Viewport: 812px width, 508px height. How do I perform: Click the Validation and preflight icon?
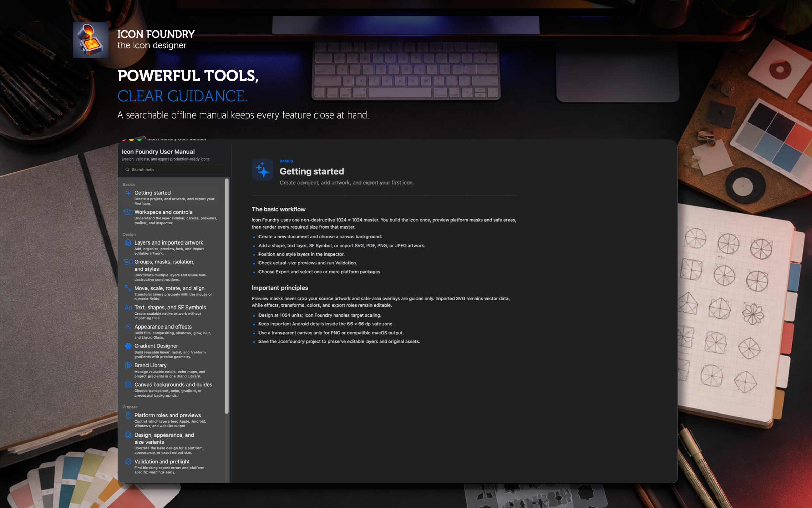[x=128, y=462]
